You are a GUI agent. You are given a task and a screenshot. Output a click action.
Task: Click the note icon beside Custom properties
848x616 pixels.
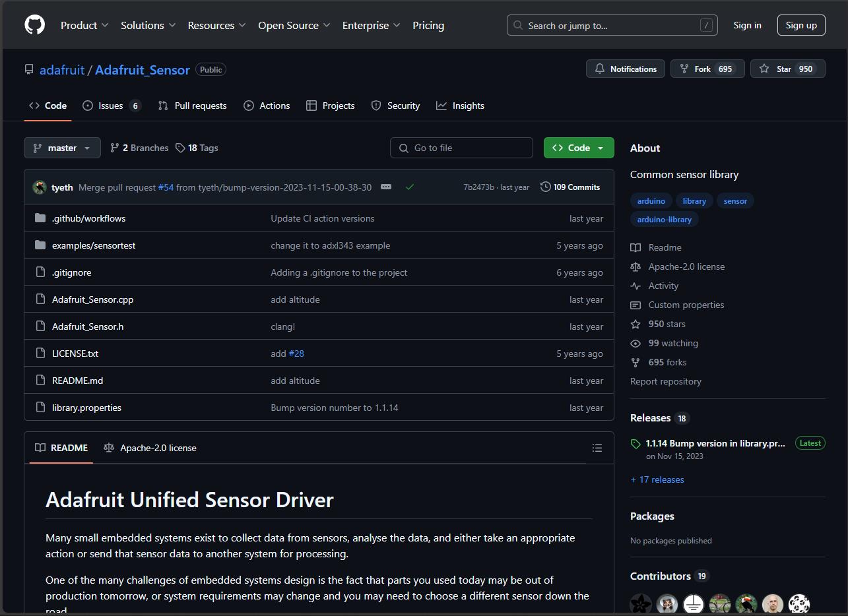[636, 305]
